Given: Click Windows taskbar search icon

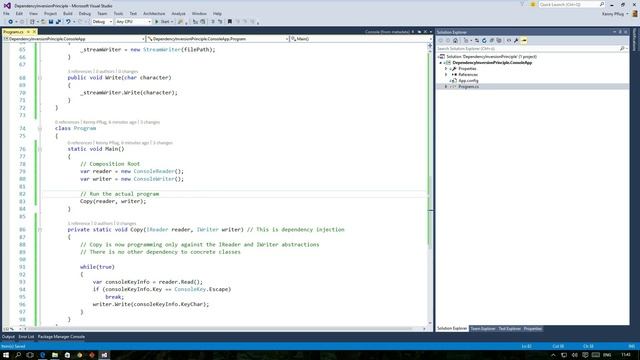Looking at the screenshot, I should [18, 355].
